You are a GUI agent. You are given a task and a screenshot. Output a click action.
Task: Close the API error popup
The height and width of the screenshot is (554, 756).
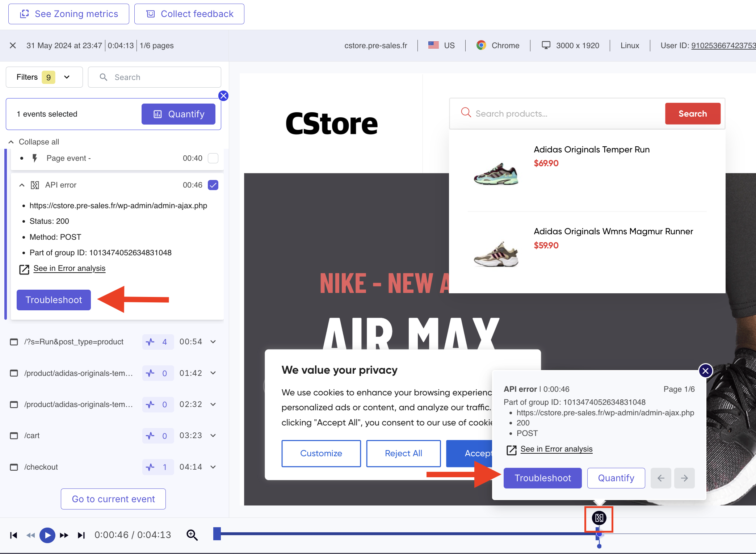pyautogui.click(x=705, y=371)
